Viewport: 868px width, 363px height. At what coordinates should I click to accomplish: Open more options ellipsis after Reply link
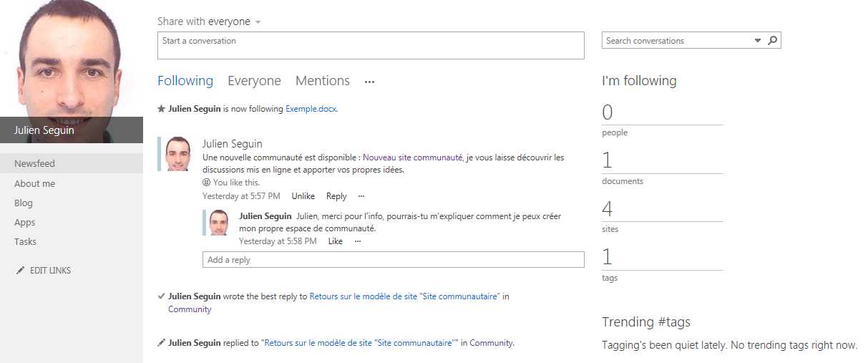coord(361,196)
